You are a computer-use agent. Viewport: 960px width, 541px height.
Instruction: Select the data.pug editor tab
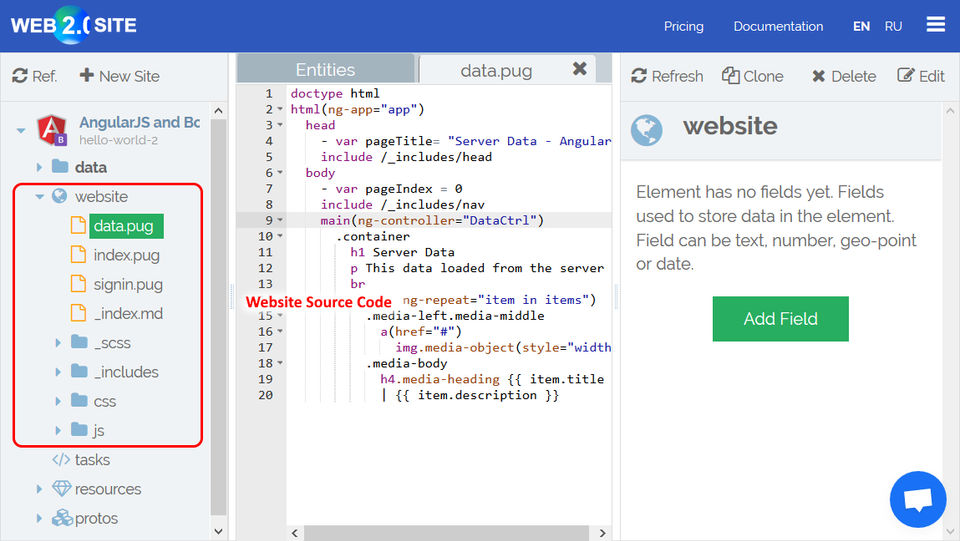[496, 70]
